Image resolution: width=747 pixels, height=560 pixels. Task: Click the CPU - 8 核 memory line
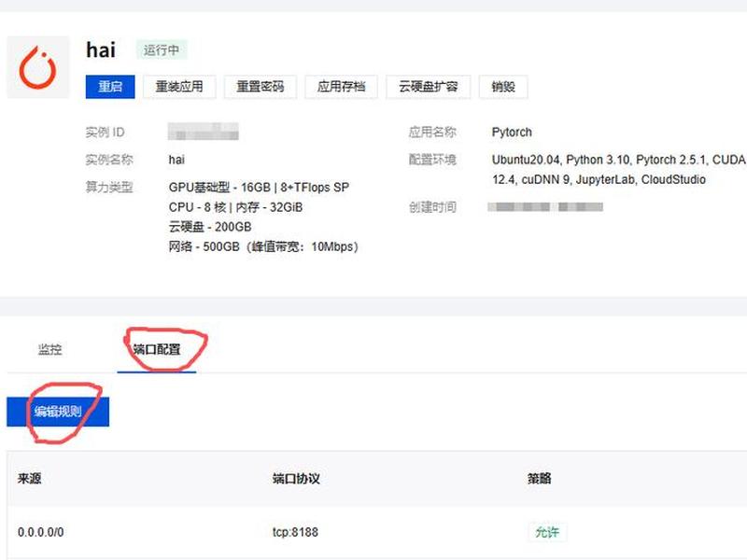pos(235,207)
